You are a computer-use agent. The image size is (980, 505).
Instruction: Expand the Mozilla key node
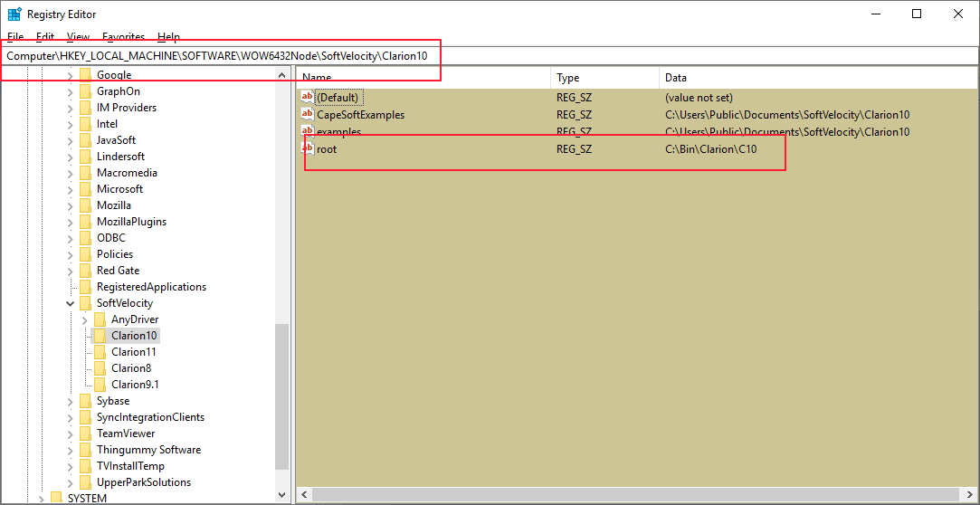point(71,205)
